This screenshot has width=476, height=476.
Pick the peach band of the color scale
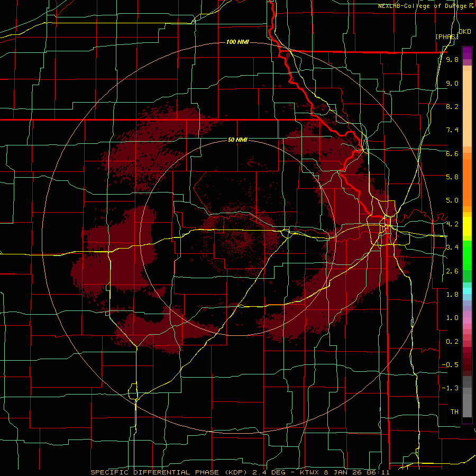click(467, 109)
